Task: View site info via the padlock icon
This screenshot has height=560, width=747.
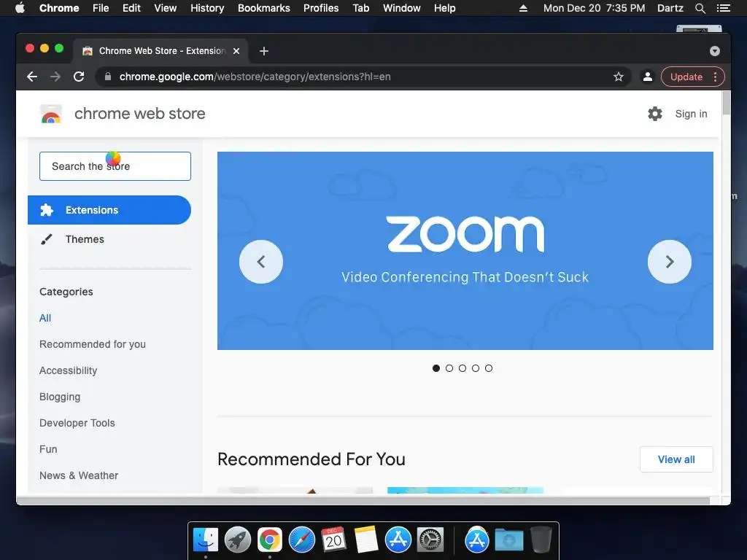Action: pos(108,77)
